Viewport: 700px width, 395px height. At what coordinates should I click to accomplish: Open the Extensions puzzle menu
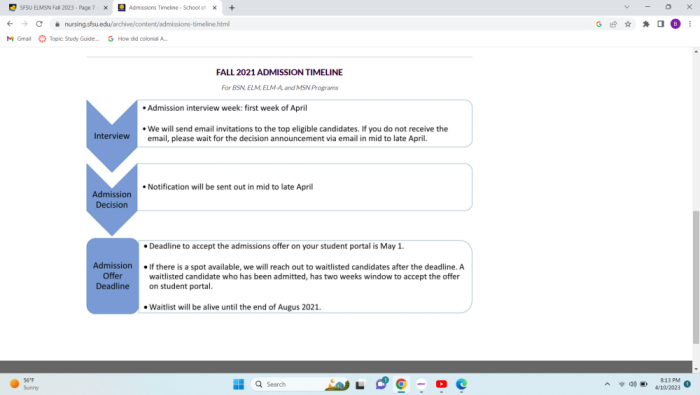pos(646,24)
